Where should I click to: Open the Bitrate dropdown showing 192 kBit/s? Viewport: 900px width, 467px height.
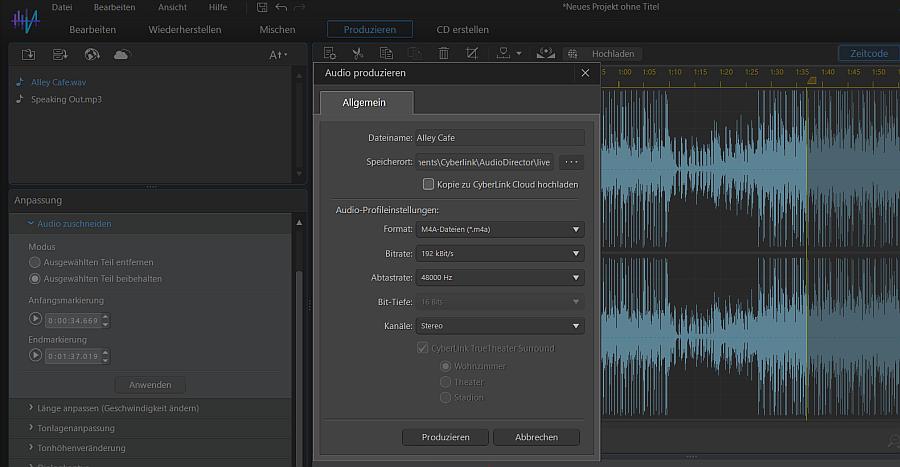point(499,253)
